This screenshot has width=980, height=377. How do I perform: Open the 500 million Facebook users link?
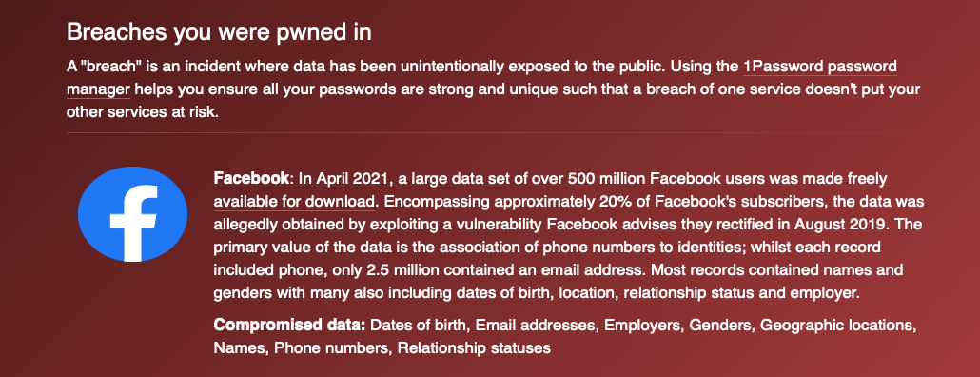click(642, 179)
